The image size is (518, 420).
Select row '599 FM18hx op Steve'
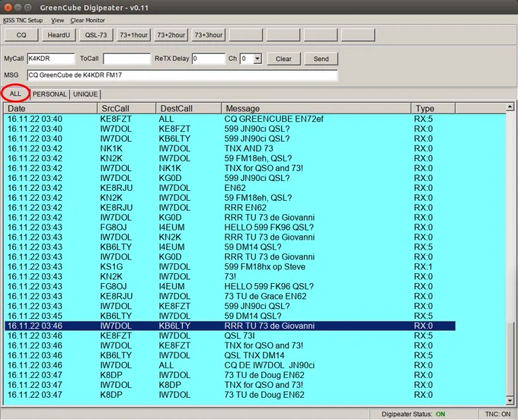(x=230, y=266)
